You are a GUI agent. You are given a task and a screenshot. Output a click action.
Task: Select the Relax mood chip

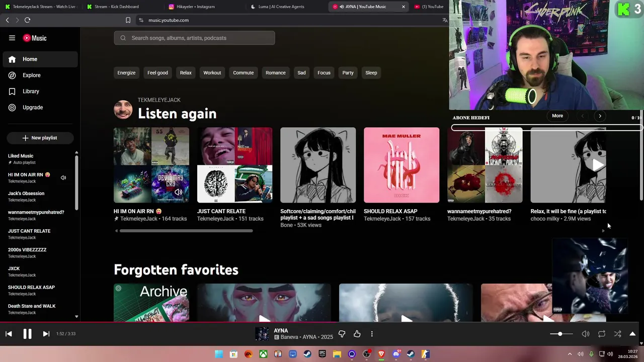coord(186,73)
